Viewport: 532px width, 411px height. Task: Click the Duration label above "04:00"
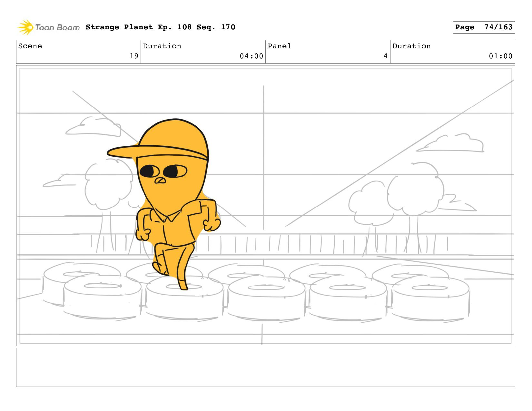tap(162, 46)
